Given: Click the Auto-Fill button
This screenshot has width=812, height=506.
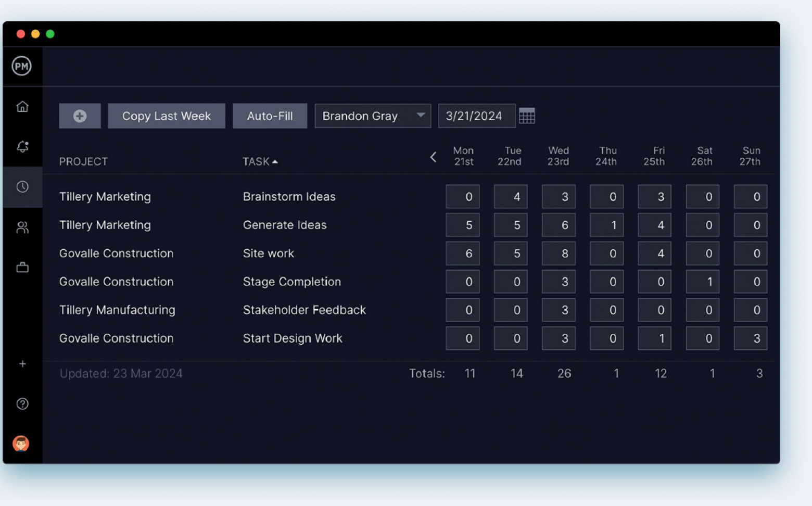Looking at the screenshot, I should tap(270, 116).
